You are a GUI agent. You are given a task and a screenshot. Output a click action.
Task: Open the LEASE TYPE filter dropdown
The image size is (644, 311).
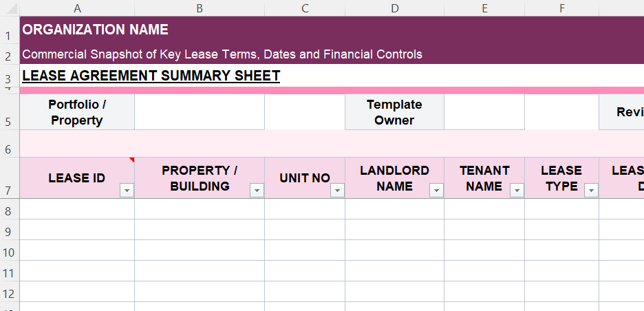tap(591, 191)
